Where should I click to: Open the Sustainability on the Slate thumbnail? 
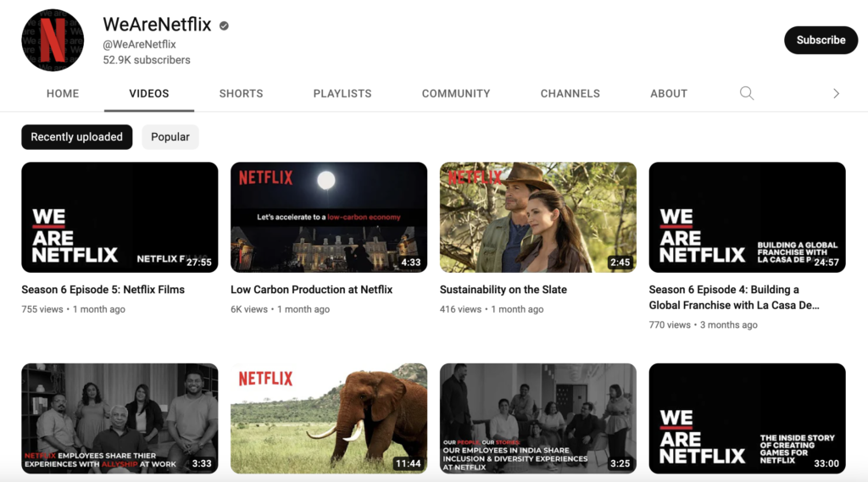pyautogui.click(x=538, y=217)
